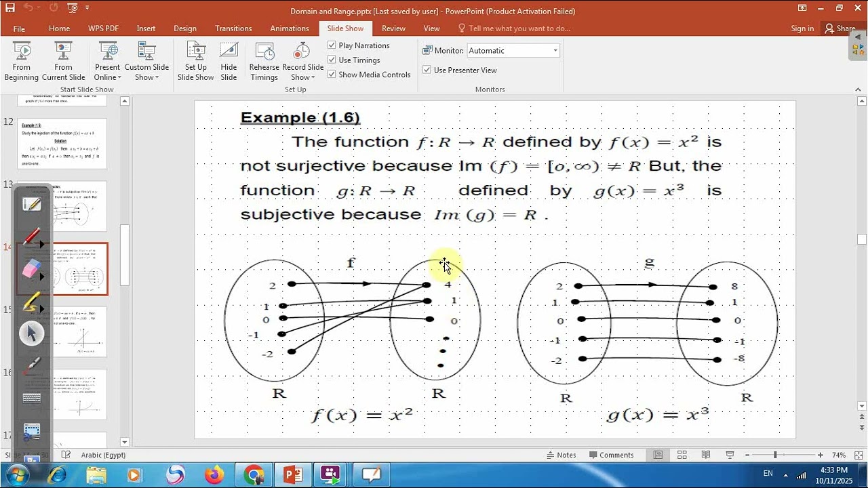Switch to the Design tab
The width and height of the screenshot is (868, 488).
(185, 28)
